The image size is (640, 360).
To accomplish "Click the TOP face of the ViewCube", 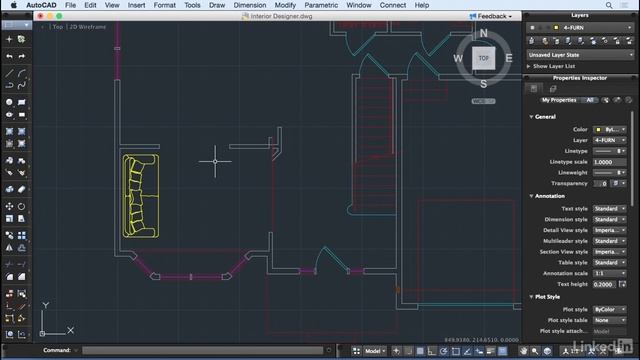I will pyautogui.click(x=484, y=58).
